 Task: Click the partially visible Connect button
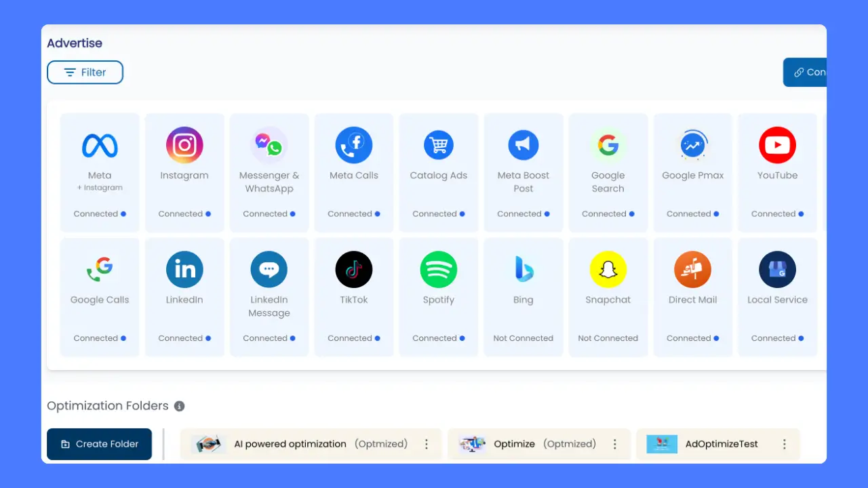pyautogui.click(x=805, y=72)
